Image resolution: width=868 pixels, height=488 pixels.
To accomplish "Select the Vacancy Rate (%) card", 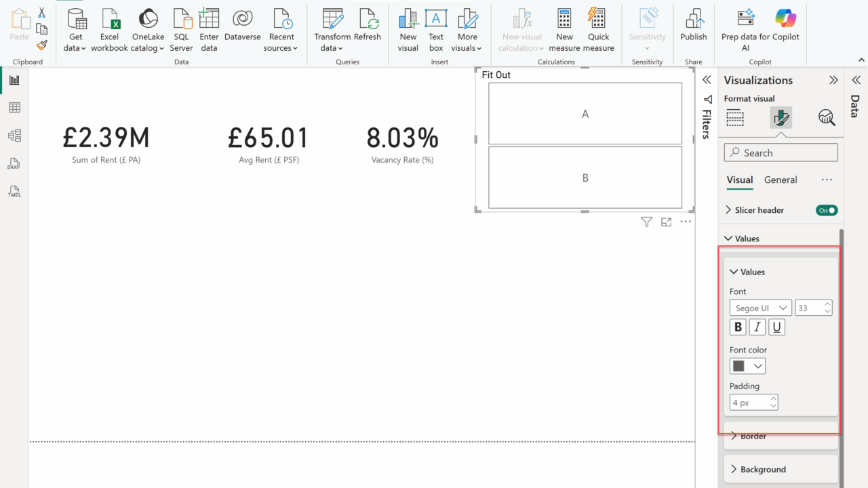I will click(x=402, y=145).
